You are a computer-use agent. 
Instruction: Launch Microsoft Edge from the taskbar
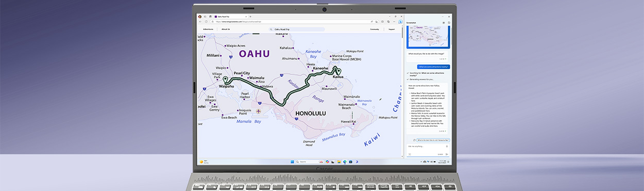(345, 162)
